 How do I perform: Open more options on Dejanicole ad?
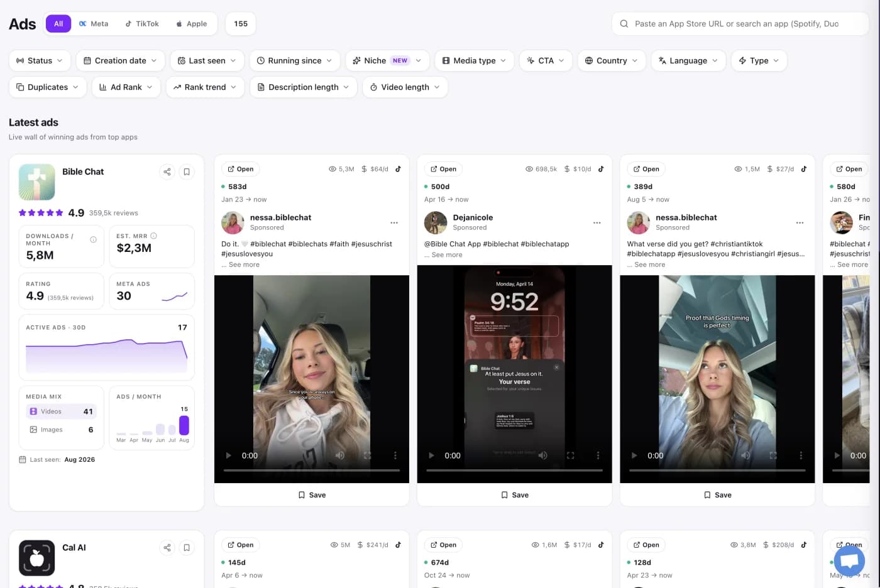coord(597,223)
